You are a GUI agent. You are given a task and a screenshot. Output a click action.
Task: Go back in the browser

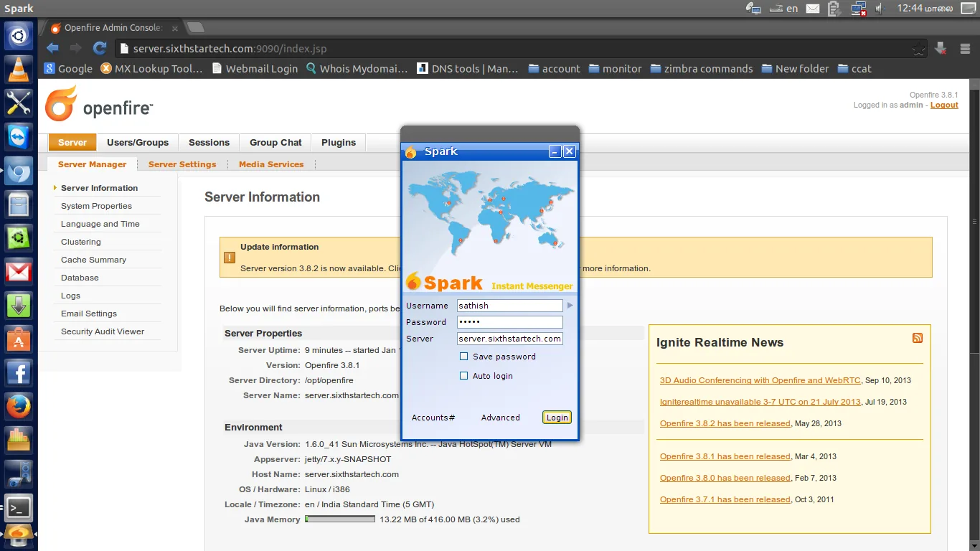tap(52, 48)
